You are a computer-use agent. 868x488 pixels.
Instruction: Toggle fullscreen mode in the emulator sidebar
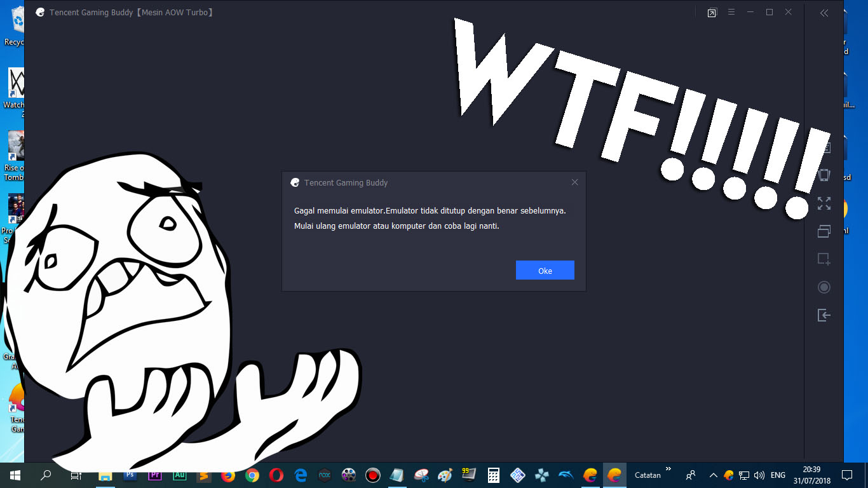pyautogui.click(x=824, y=203)
